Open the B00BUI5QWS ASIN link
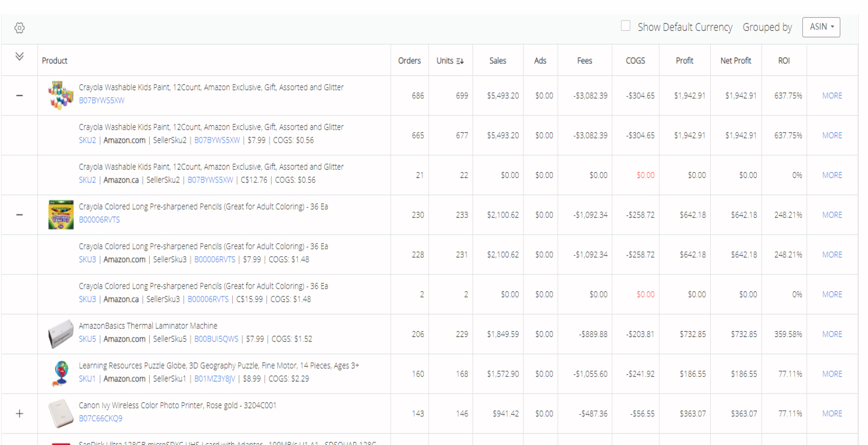The width and height of the screenshot is (868, 445). pos(216,339)
